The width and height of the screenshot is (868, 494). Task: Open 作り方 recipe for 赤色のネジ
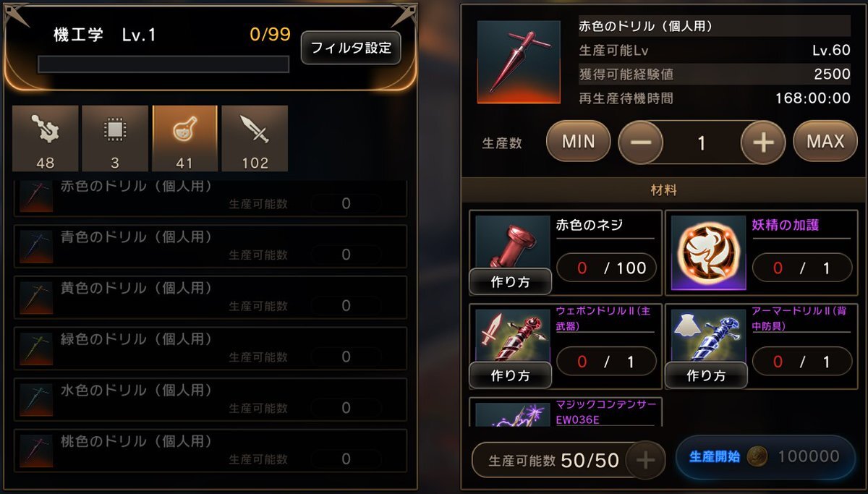tap(511, 281)
